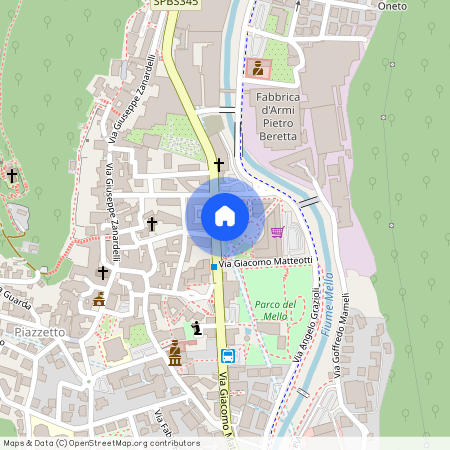
Task: Select the Parco del Mello park label
Action: click(275, 310)
